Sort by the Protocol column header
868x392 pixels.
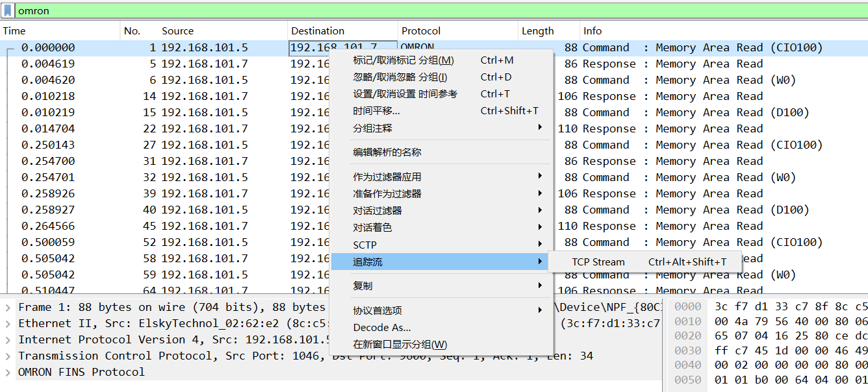coord(458,31)
